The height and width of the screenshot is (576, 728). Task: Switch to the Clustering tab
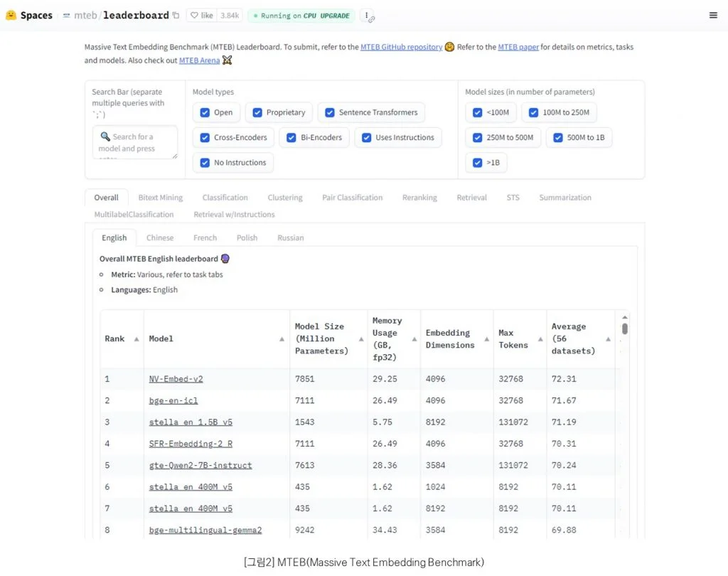click(x=285, y=198)
